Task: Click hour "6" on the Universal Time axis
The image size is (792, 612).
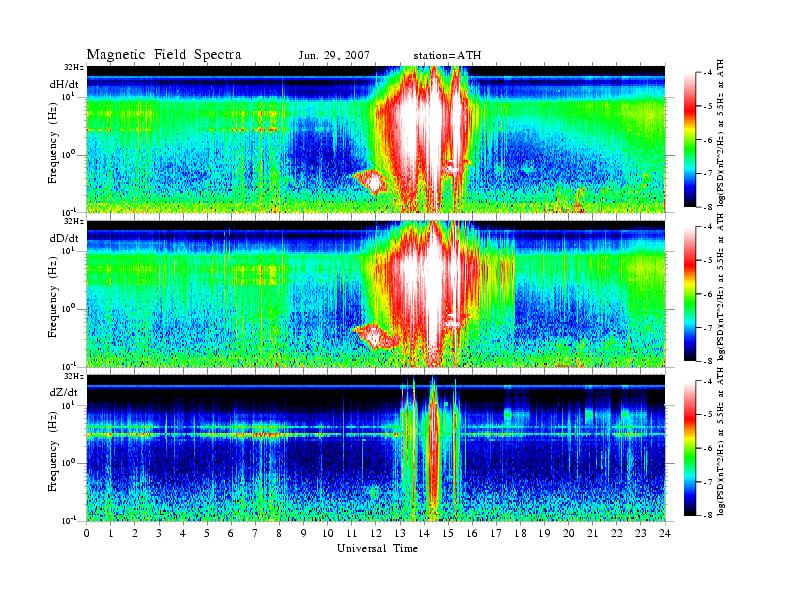Action: pos(231,534)
